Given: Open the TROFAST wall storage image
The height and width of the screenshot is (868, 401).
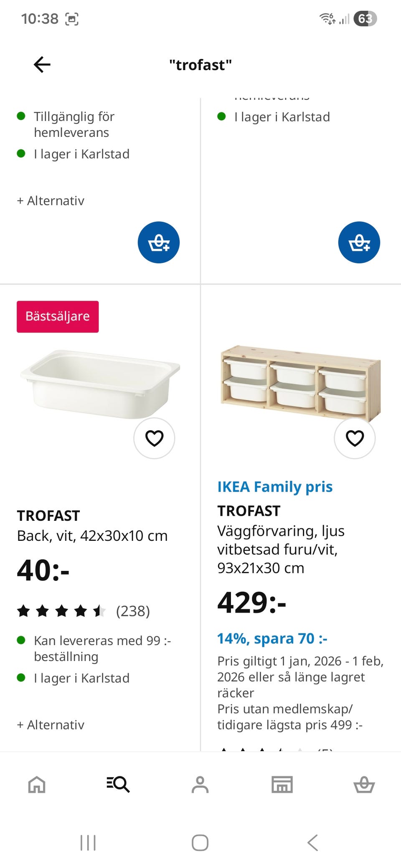Looking at the screenshot, I should coord(301,383).
